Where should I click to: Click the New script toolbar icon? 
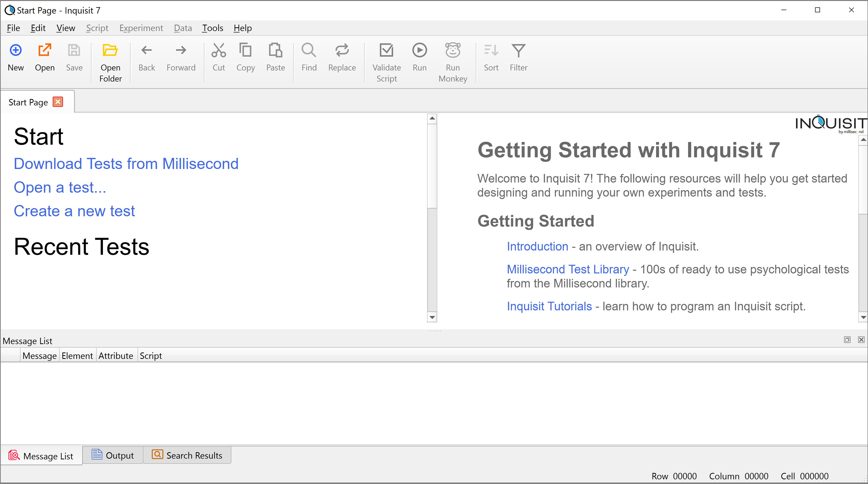click(x=16, y=50)
